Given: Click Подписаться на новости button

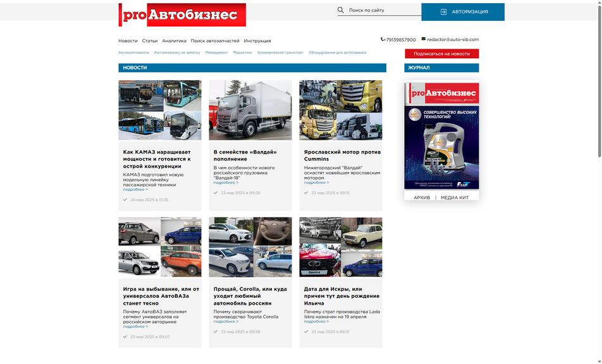Looking at the screenshot, I should [441, 54].
